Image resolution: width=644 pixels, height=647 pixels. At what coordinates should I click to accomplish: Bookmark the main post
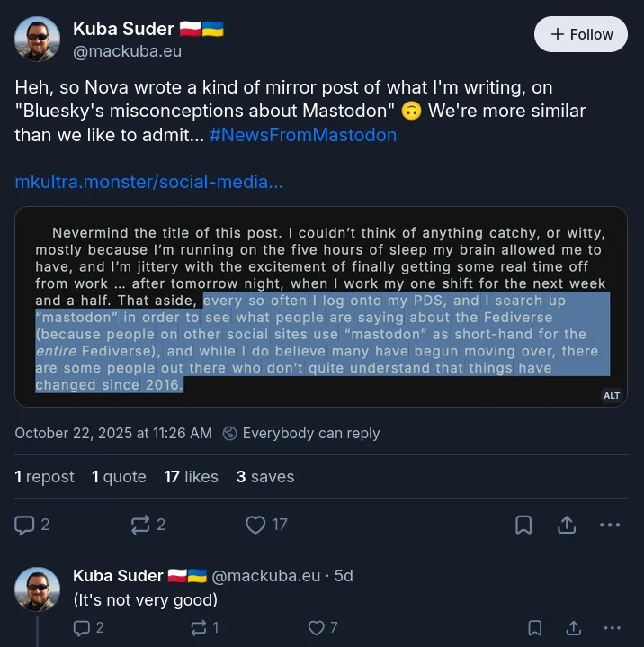point(523,525)
